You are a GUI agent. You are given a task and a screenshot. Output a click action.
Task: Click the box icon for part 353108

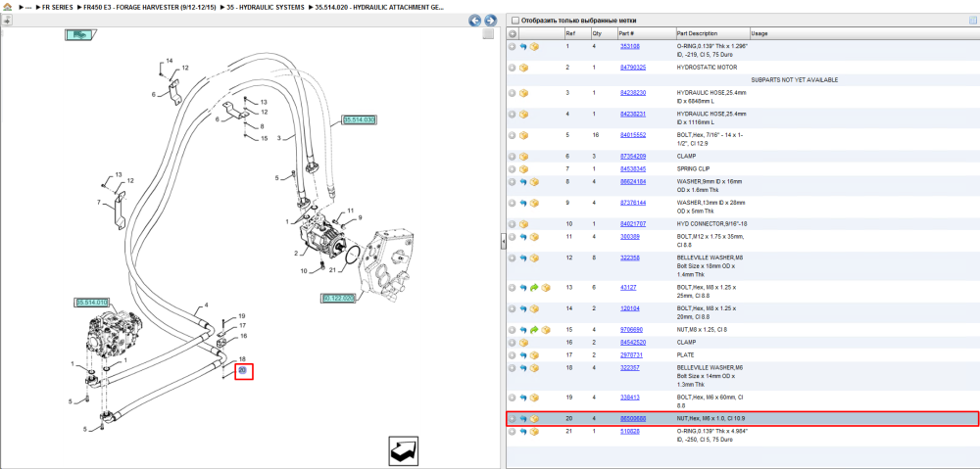(535, 47)
